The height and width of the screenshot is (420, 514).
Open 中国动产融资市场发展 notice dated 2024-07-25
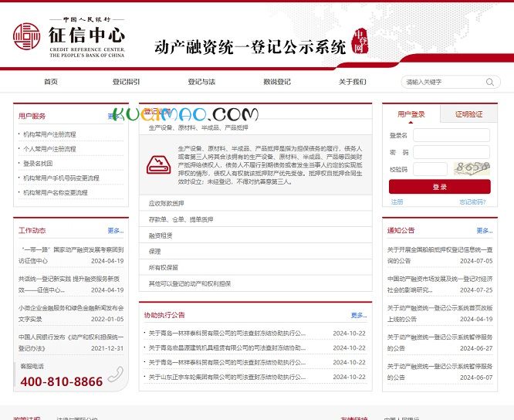(440, 284)
